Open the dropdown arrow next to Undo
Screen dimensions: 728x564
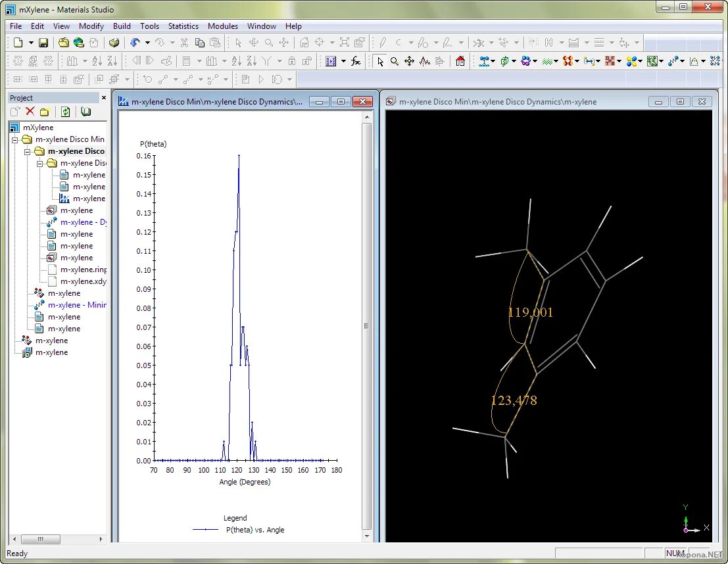[x=147, y=43]
